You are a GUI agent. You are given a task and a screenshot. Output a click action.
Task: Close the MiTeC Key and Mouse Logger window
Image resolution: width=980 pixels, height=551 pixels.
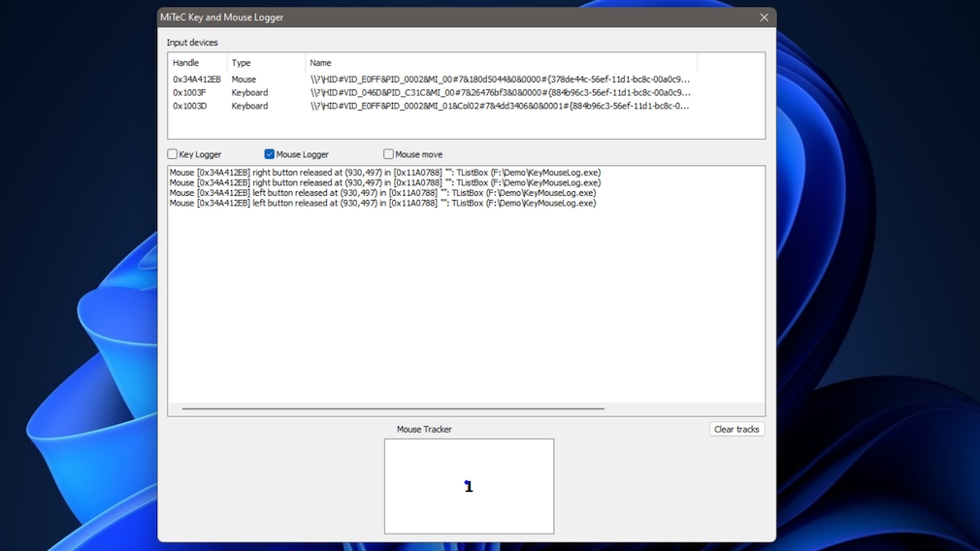(764, 17)
